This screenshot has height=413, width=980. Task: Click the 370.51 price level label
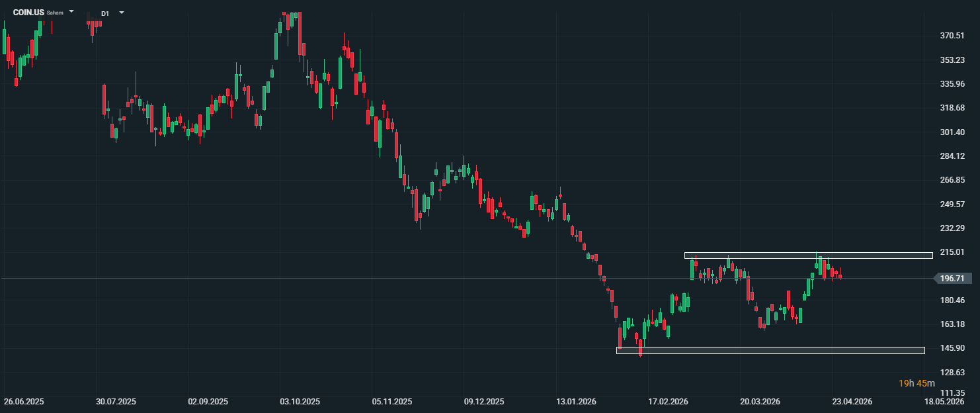(952, 36)
